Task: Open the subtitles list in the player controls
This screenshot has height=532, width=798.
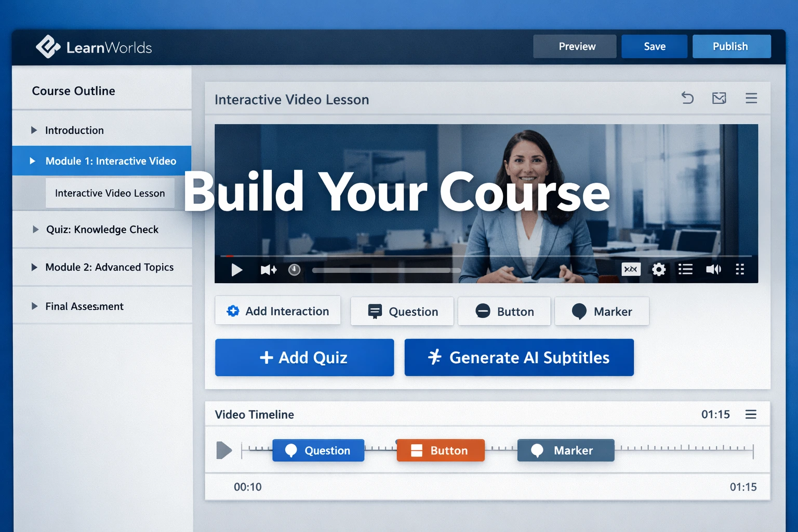Action: pyautogui.click(x=685, y=270)
